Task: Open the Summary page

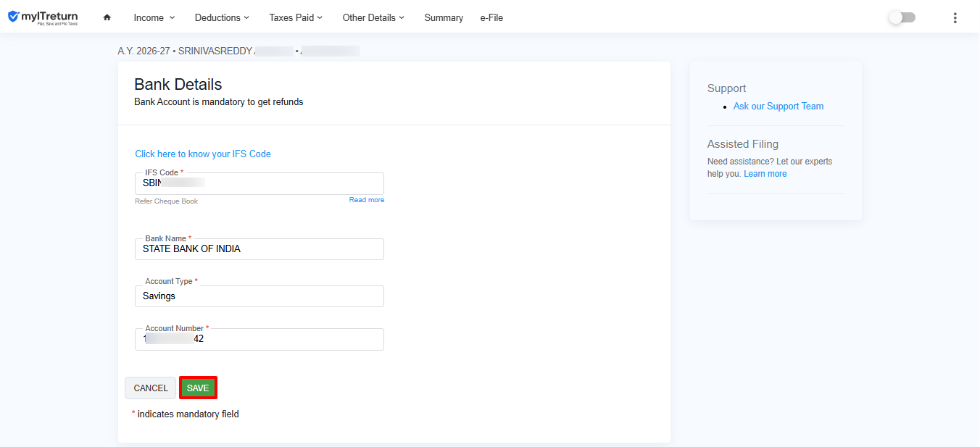Action: click(x=444, y=17)
